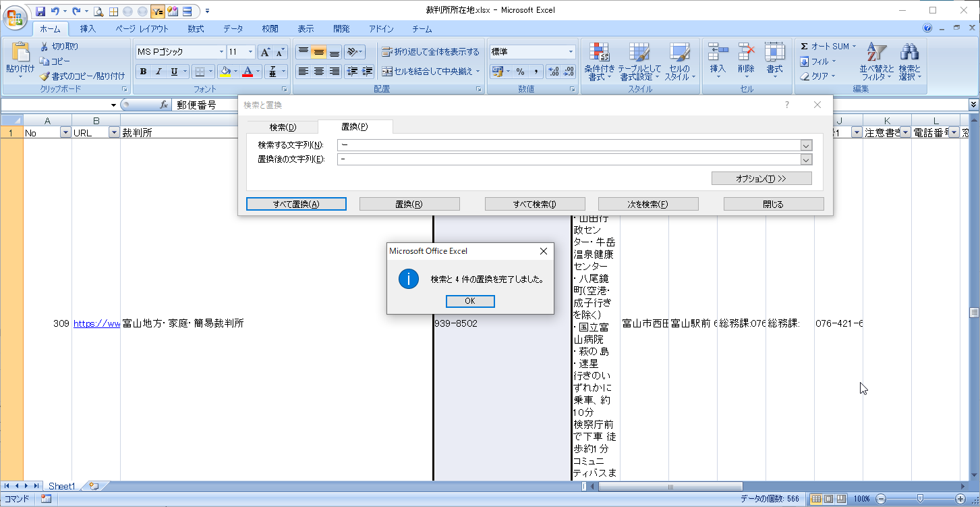Toggle italic formatting
The image size is (980, 507).
(158, 72)
